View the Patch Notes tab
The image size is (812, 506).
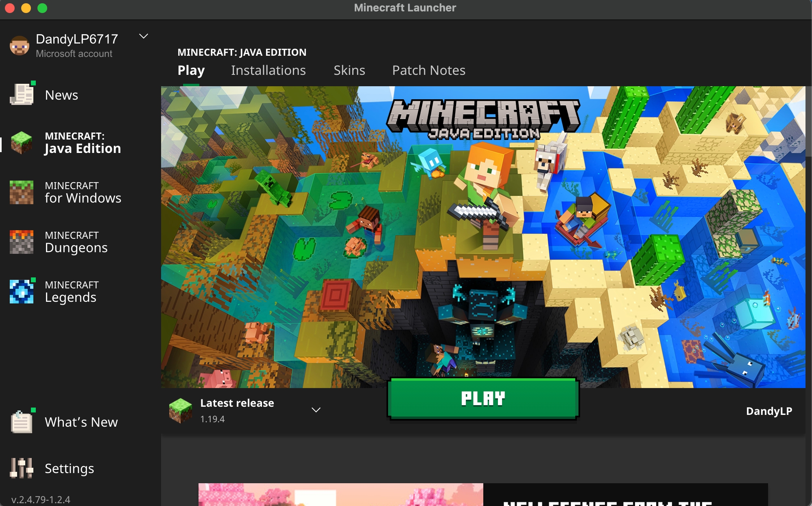pos(428,70)
